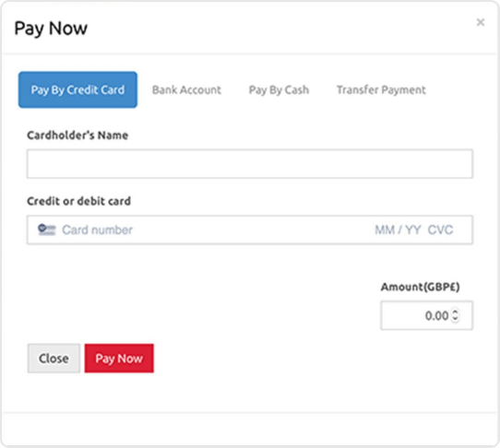Click the Amount(GBP£) label

click(x=421, y=287)
